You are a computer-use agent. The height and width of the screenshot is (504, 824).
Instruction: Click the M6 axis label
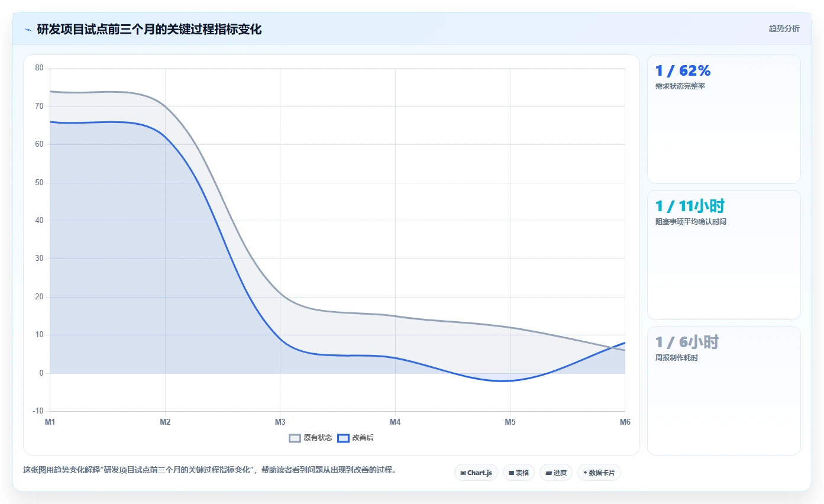point(625,422)
